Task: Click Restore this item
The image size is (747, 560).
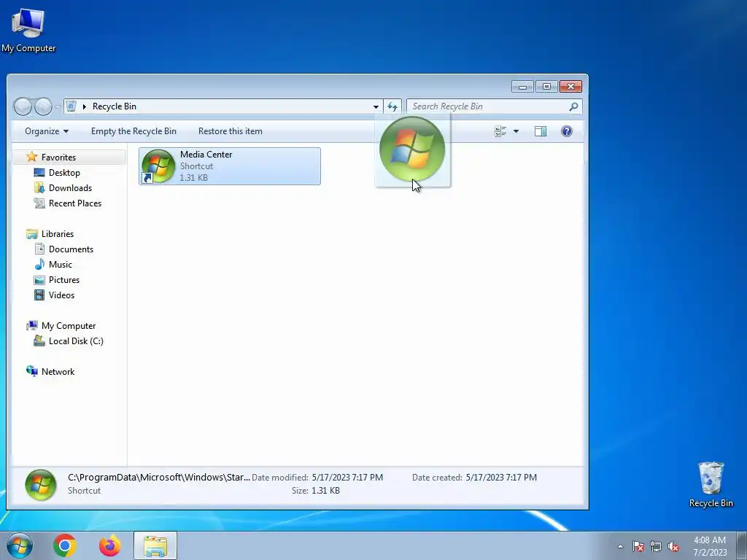Action: [x=230, y=131]
